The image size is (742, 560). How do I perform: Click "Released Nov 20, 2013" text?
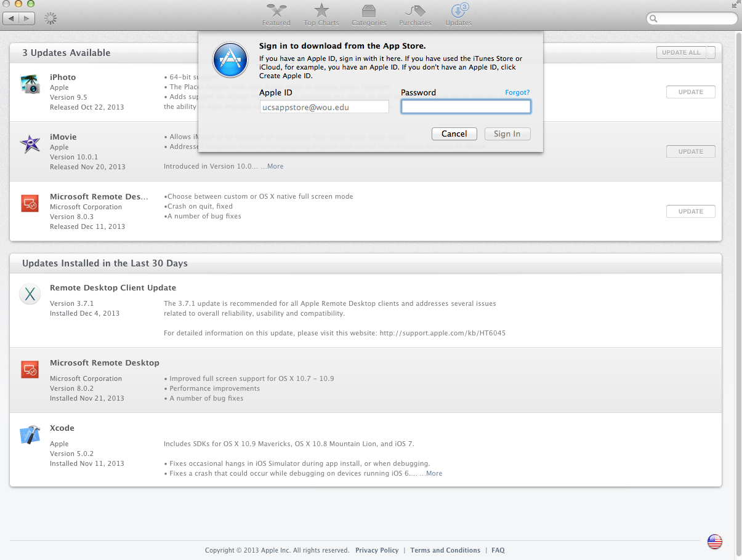point(87,167)
